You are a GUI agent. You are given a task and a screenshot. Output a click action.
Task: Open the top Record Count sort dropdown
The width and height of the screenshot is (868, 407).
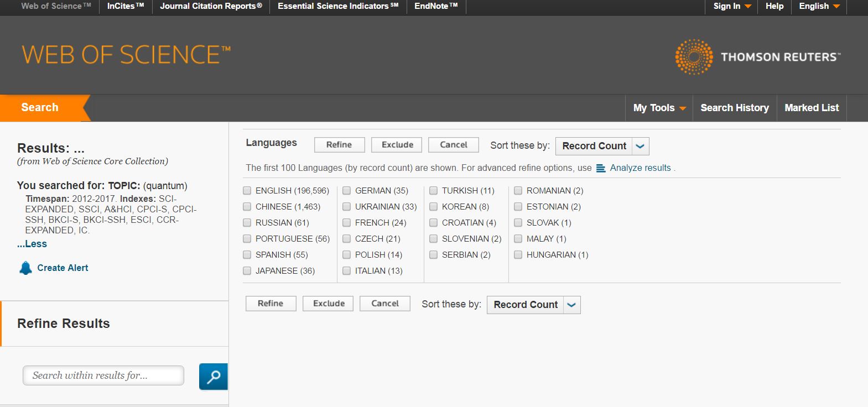pyautogui.click(x=602, y=146)
